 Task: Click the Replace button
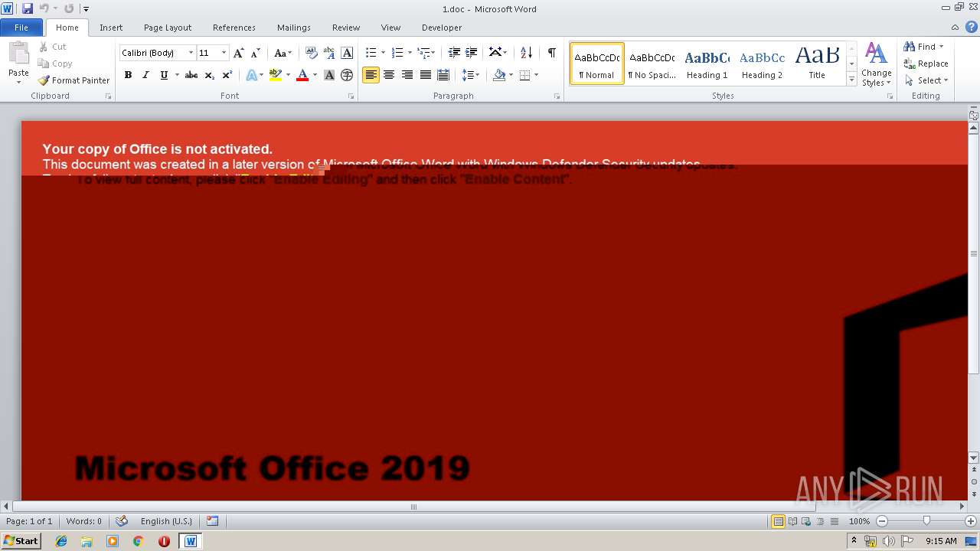926,64
